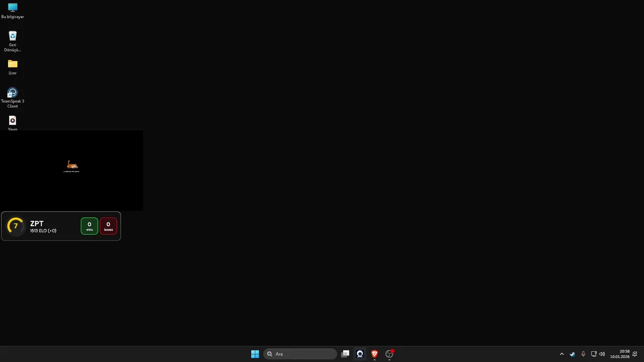Screen dimensions: 644x362
Task: Open the clock showing 20:58 10.01.2026
Action: [x=620, y=354]
